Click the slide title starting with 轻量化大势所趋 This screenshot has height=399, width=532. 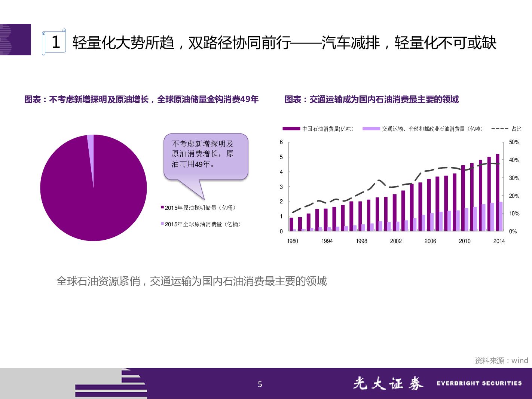(284, 43)
